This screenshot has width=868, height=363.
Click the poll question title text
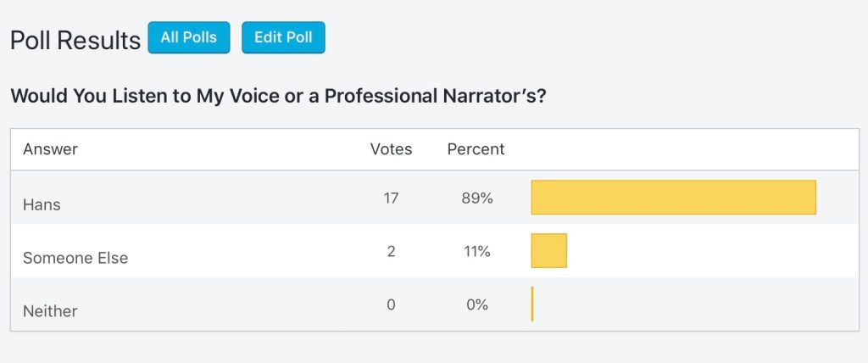coord(278,96)
